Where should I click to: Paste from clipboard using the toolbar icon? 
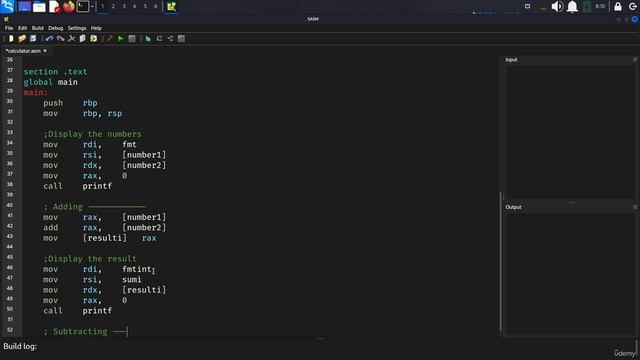coord(93,38)
